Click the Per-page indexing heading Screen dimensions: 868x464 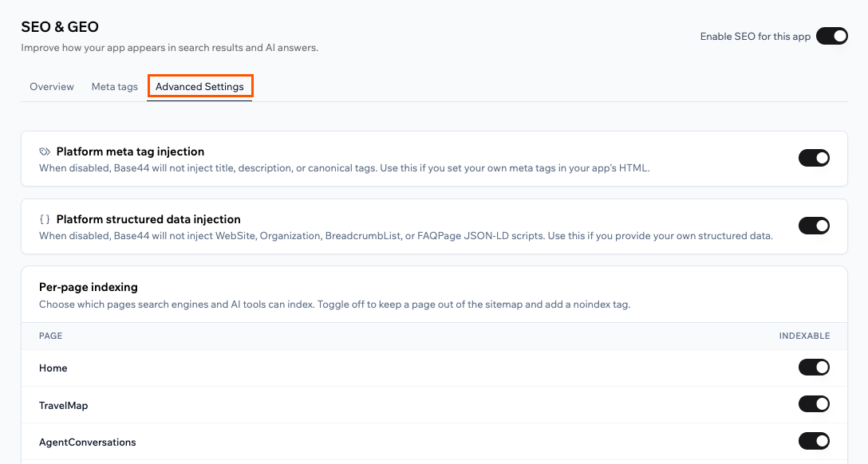pos(88,287)
